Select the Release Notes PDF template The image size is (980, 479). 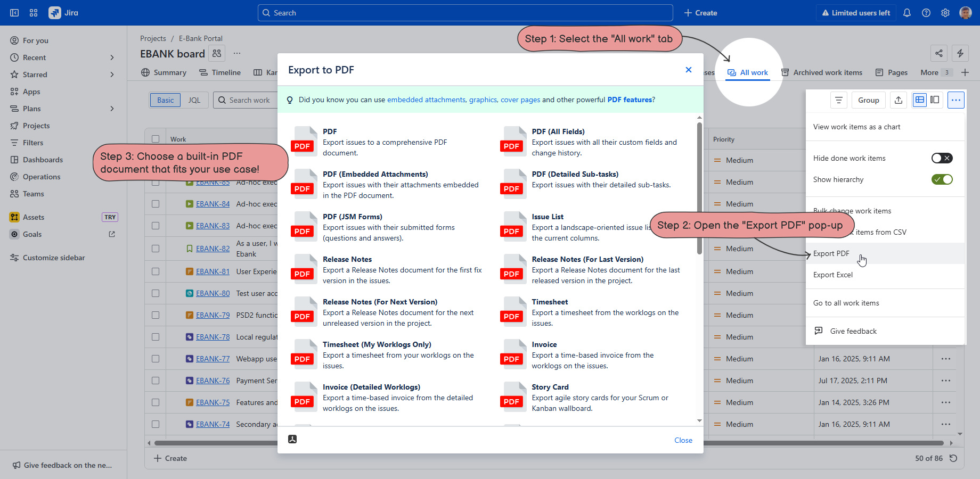click(x=388, y=270)
